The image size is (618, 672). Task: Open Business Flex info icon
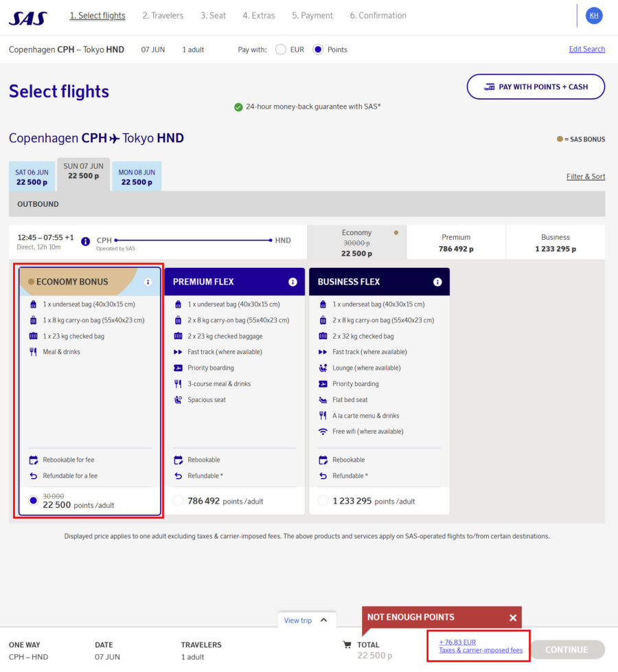pyautogui.click(x=437, y=282)
